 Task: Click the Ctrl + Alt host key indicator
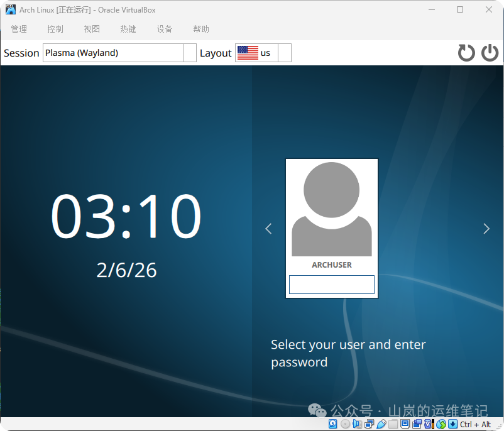(x=475, y=424)
